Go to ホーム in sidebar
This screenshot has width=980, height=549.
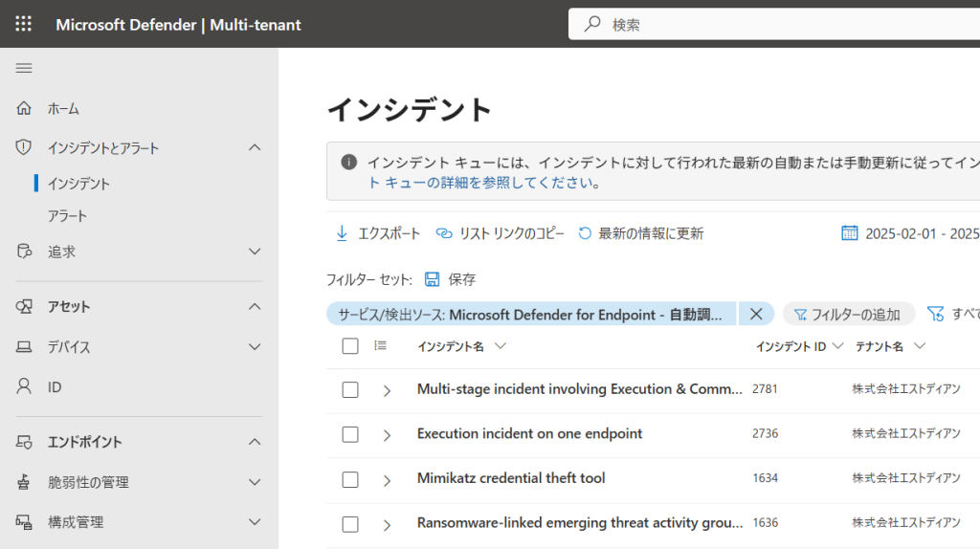[64, 109]
